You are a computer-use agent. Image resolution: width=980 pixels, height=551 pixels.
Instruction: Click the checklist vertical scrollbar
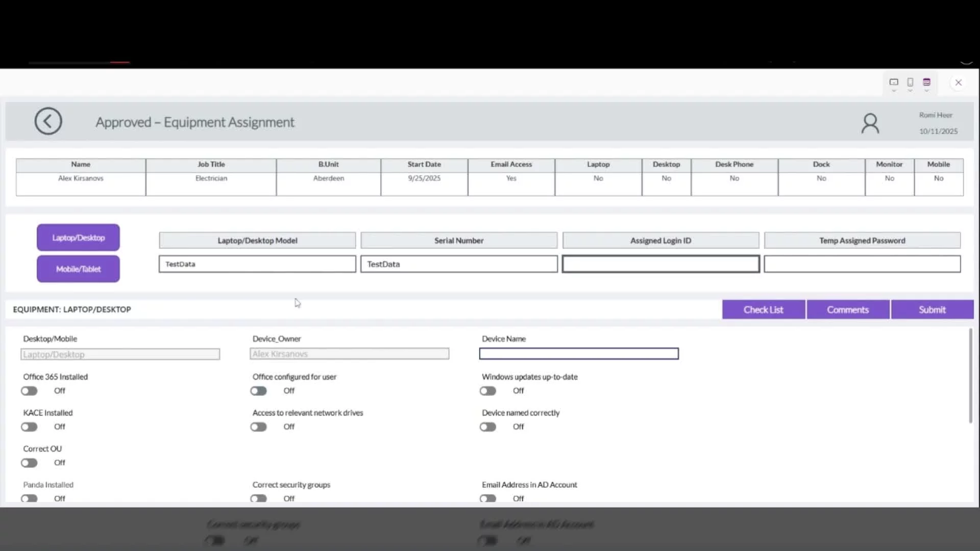coord(970,375)
